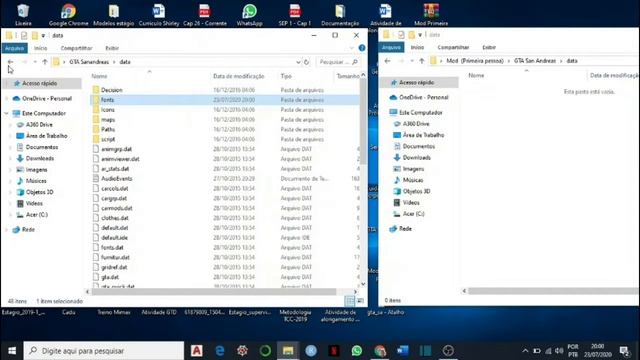Screen dimensions: 640x360
Task: Click the Pesquisar search box in left window
Action: [339, 62]
